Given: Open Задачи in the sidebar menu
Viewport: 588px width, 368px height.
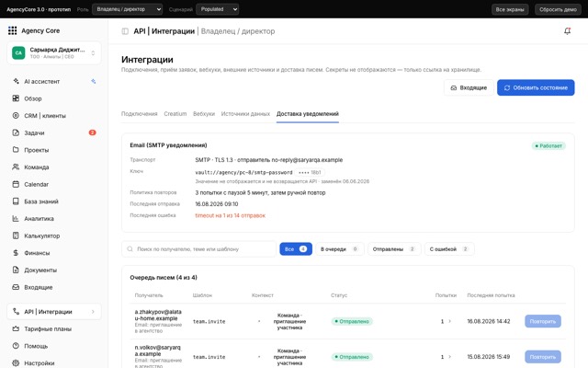Looking at the screenshot, I should 54,132.
